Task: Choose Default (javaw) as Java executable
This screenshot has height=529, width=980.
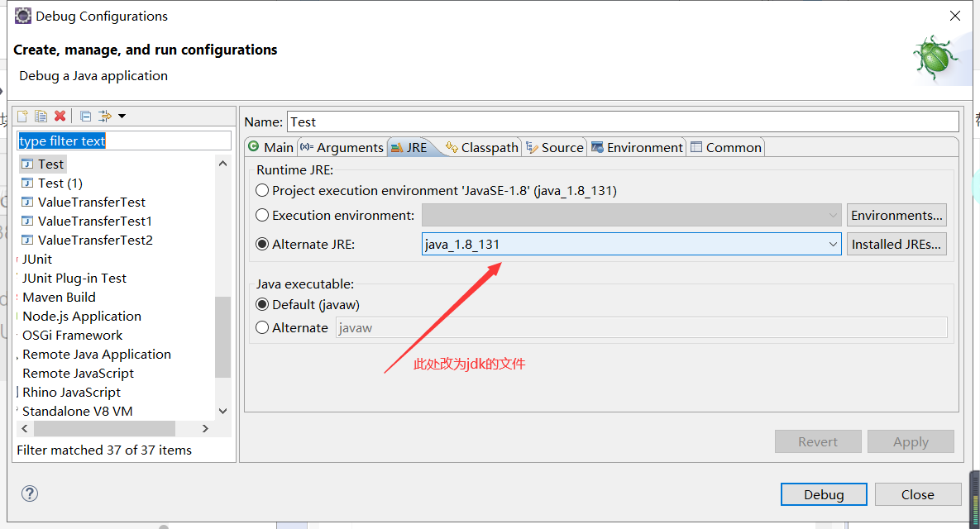Action: (x=262, y=304)
